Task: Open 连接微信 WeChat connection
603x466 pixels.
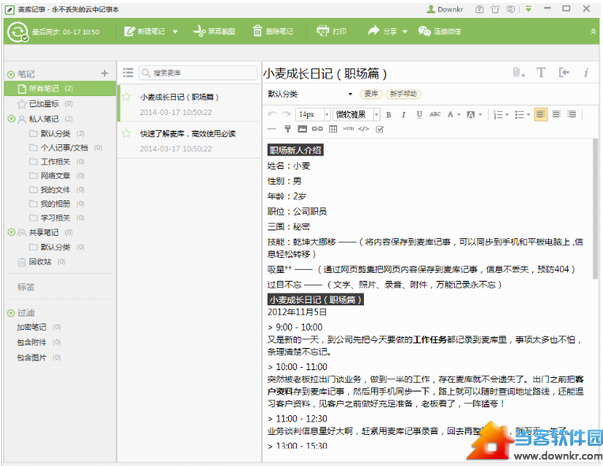Action: pos(446,31)
